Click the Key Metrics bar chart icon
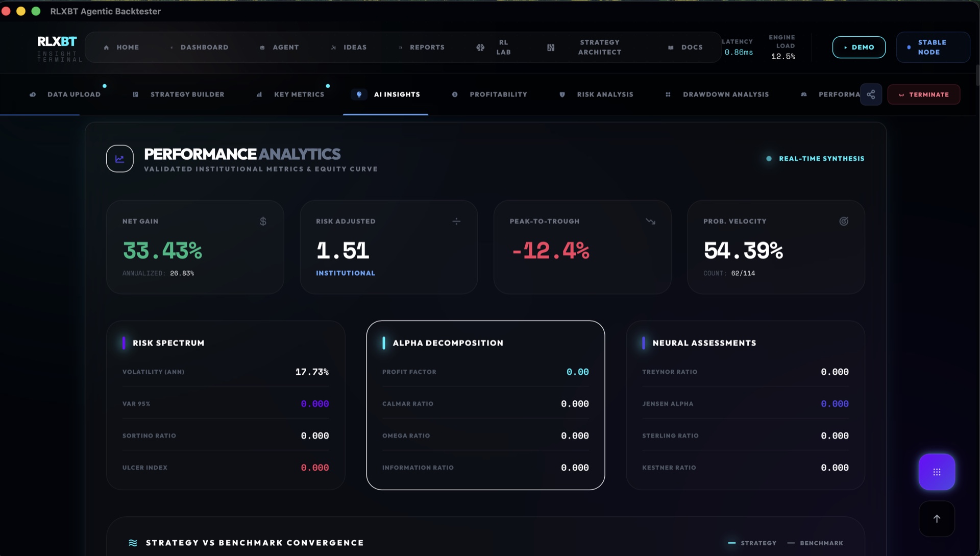Screen dimensions: 980x556 coord(259,94)
